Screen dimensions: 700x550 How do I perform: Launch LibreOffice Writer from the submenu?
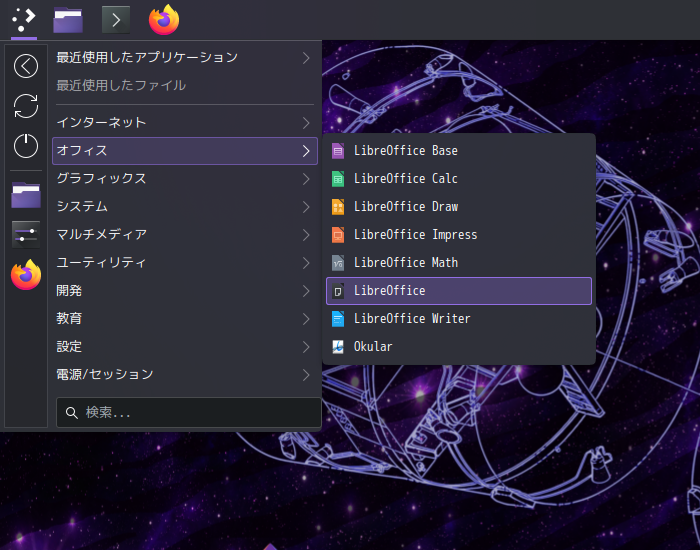(x=459, y=319)
